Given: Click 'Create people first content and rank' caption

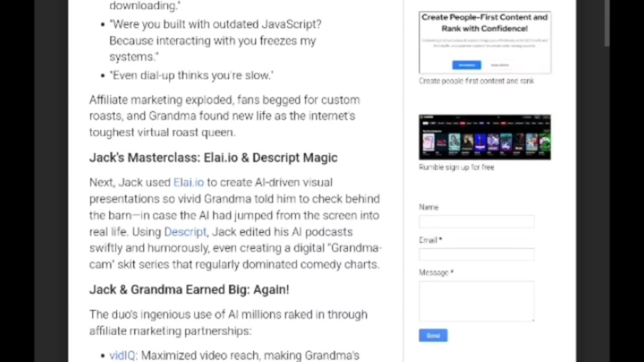Looking at the screenshot, I should [476, 81].
